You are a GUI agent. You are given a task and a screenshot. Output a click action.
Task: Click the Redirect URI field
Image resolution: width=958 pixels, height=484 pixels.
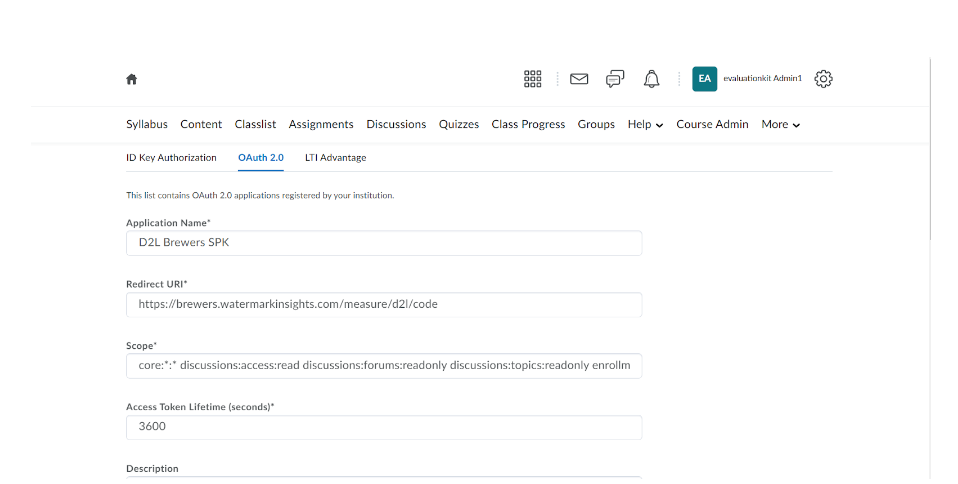pyautogui.click(x=384, y=304)
